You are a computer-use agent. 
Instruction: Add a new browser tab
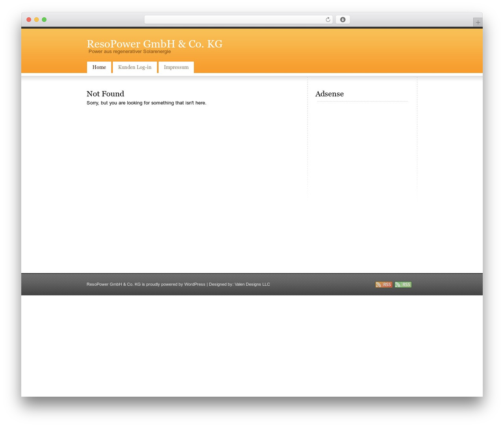coord(478,22)
